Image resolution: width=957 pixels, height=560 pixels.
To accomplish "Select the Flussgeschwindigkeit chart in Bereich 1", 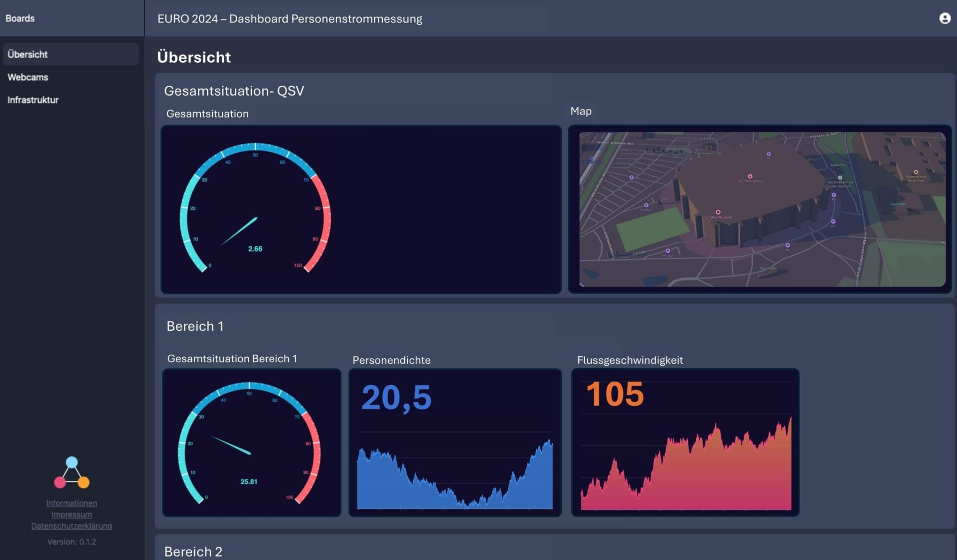I will (x=685, y=463).
